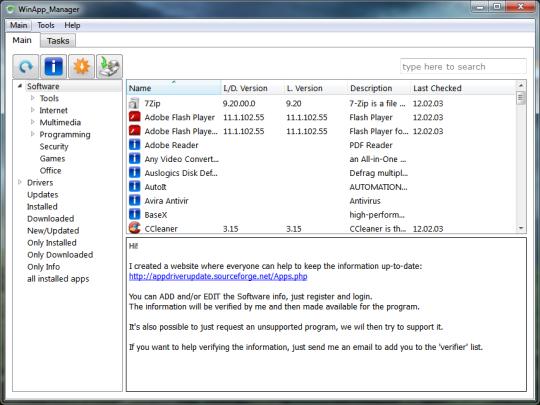Select the Downloaded tree item
This screenshot has width=540, height=405.
(x=50, y=219)
